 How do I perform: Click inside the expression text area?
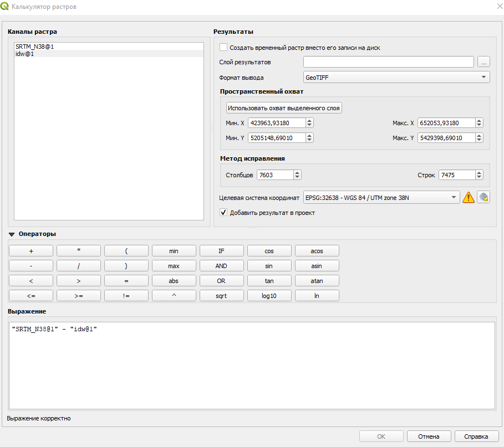252,366
